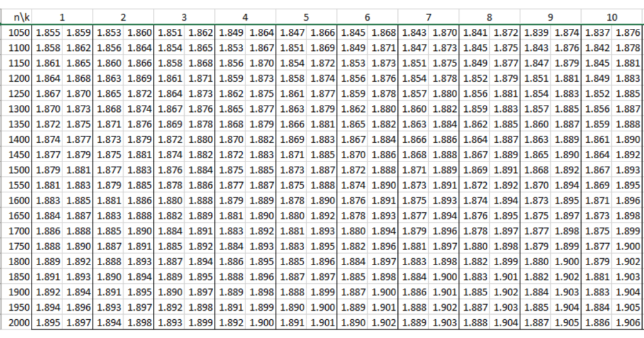Select the column header labeled 1
The height and width of the screenshot is (338, 644).
coord(62,17)
